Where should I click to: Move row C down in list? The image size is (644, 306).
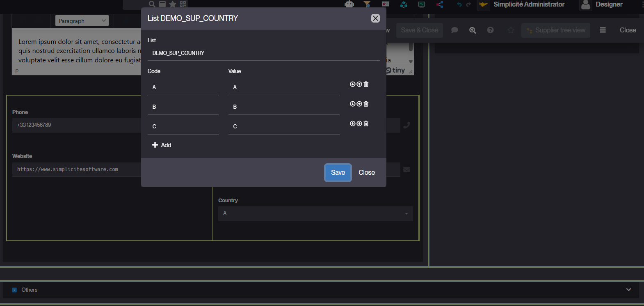click(352, 123)
